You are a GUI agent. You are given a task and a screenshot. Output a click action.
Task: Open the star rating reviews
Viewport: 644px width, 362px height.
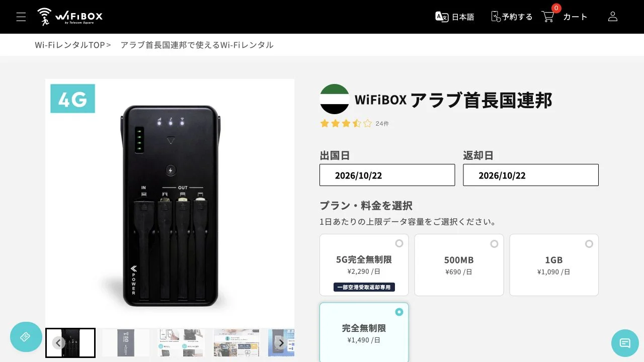point(346,123)
